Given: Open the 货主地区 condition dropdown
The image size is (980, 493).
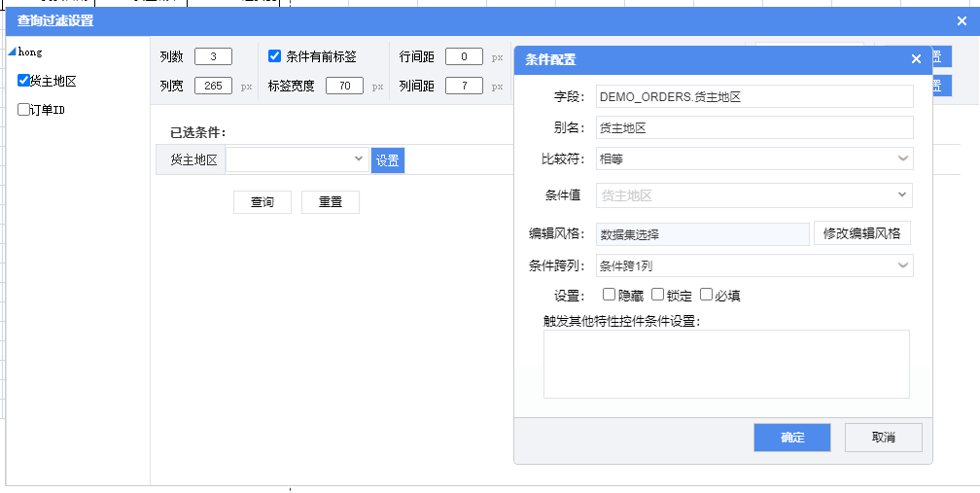Looking at the screenshot, I should tap(297, 160).
